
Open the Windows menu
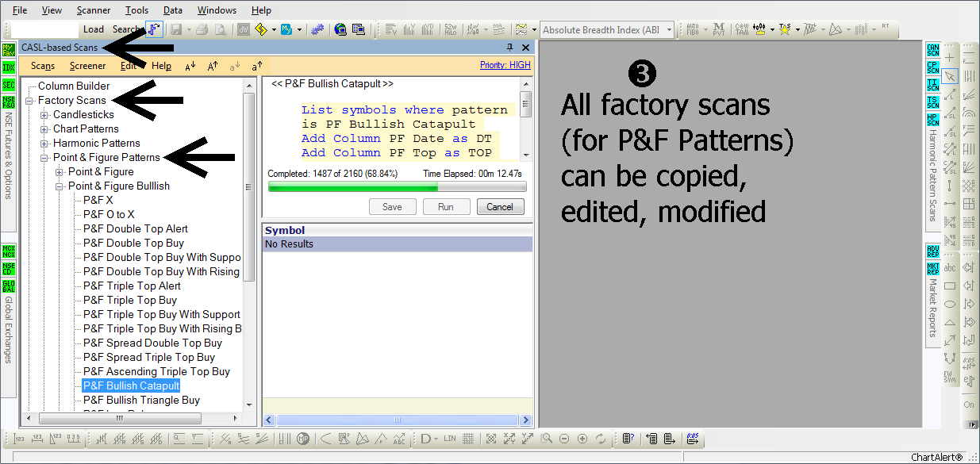pos(217,10)
